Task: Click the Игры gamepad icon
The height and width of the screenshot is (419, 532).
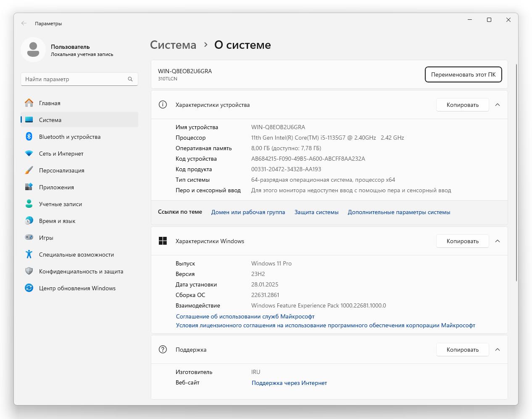Action: point(29,238)
